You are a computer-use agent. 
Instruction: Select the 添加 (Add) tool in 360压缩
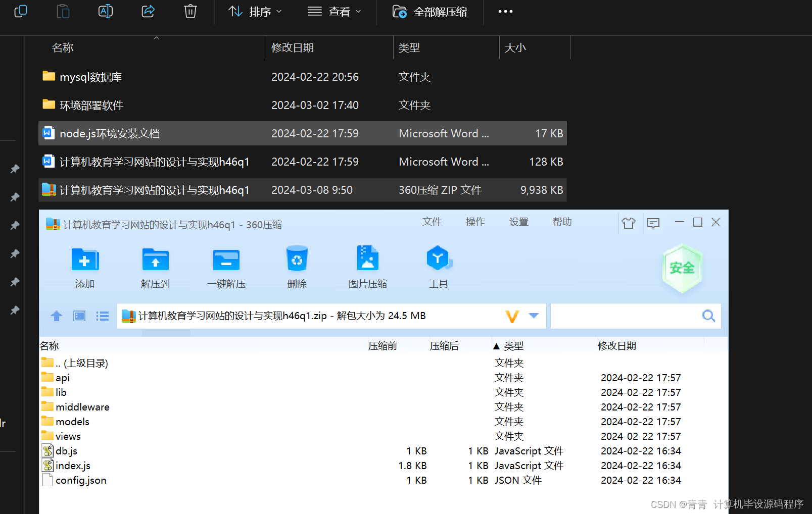click(x=84, y=267)
